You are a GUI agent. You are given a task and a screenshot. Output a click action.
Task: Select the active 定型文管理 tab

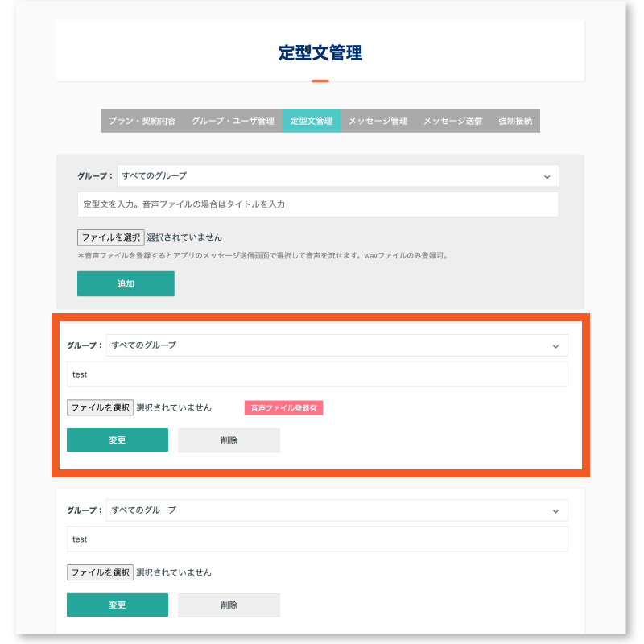(x=313, y=121)
